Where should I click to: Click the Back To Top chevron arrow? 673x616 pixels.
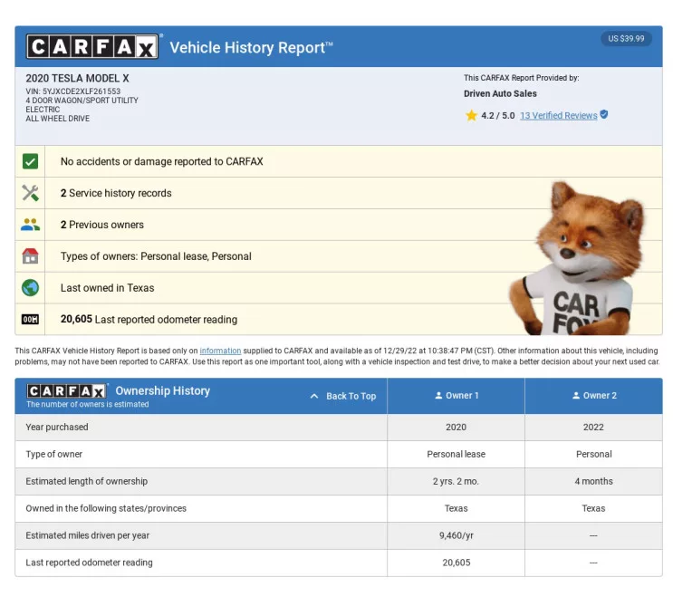click(x=314, y=396)
